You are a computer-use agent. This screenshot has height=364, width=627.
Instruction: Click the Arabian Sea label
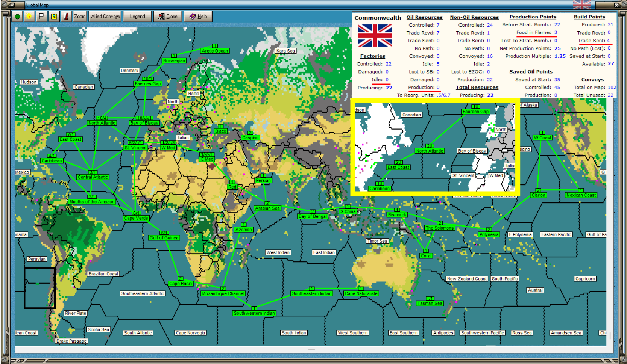coord(267,208)
